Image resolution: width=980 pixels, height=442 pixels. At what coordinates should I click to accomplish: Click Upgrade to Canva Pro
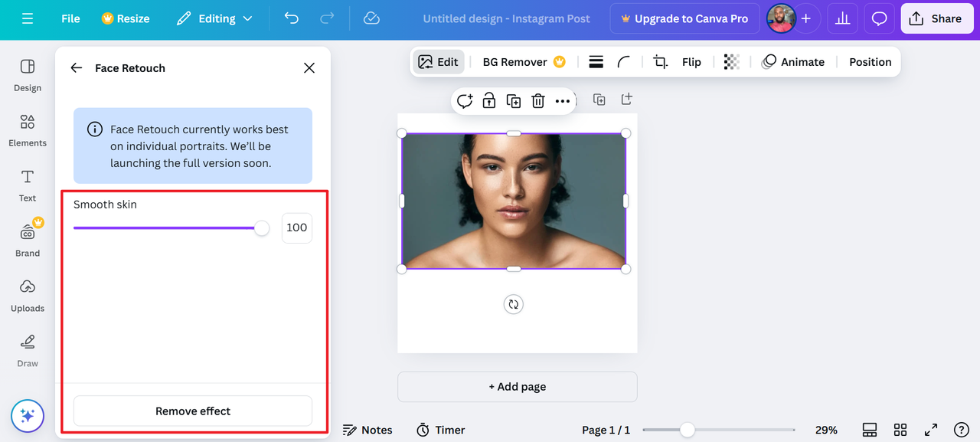(684, 18)
